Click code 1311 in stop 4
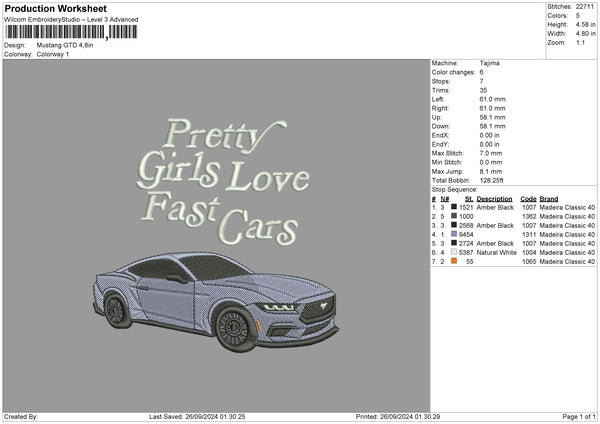Image resolution: width=600 pixels, height=424 pixels. (529, 235)
